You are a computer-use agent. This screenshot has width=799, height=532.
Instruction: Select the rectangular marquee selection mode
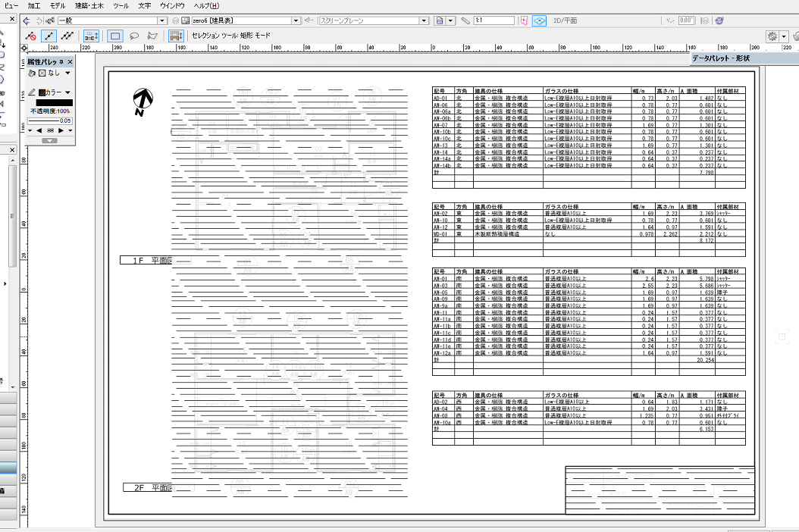[x=114, y=36]
